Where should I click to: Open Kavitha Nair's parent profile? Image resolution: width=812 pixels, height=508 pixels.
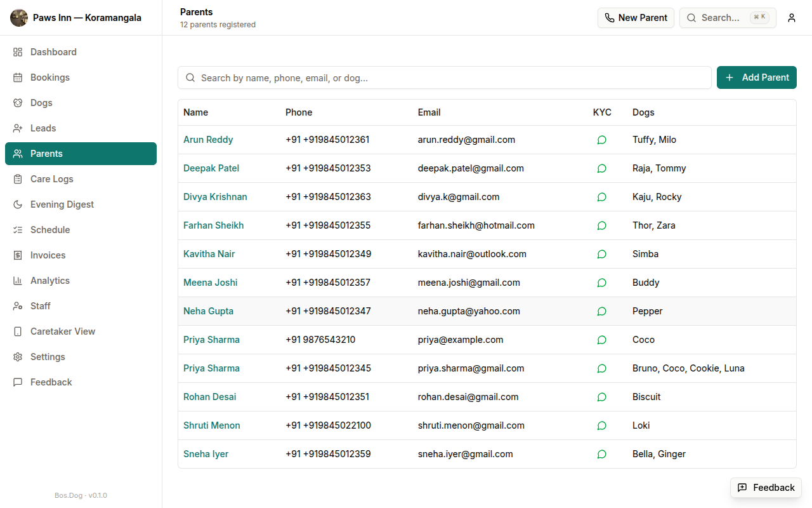click(x=209, y=253)
